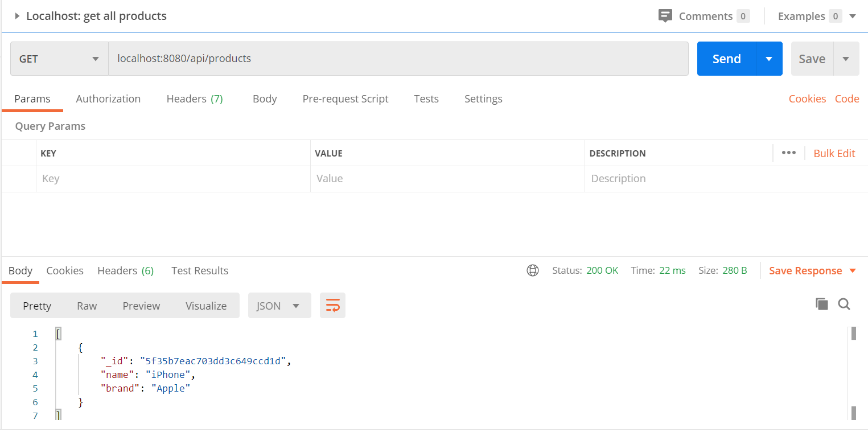Open the response Headers (6) tab

click(x=125, y=270)
